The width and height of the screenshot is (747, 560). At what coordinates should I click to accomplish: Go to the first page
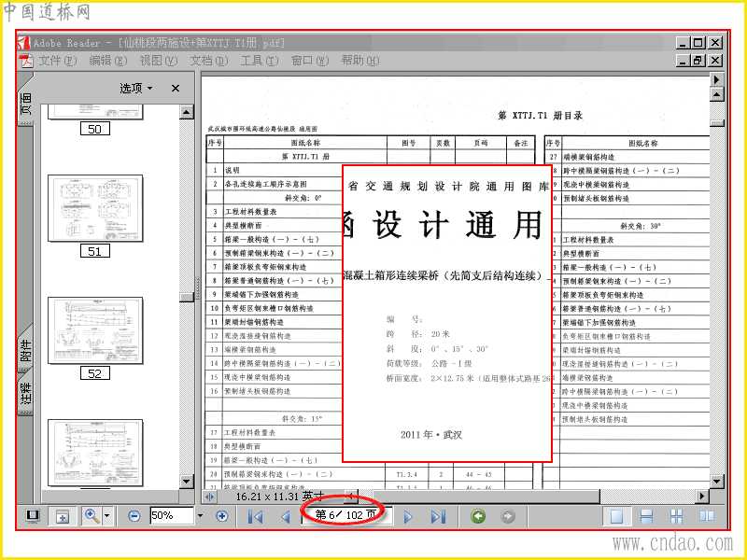(x=255, y=516)
